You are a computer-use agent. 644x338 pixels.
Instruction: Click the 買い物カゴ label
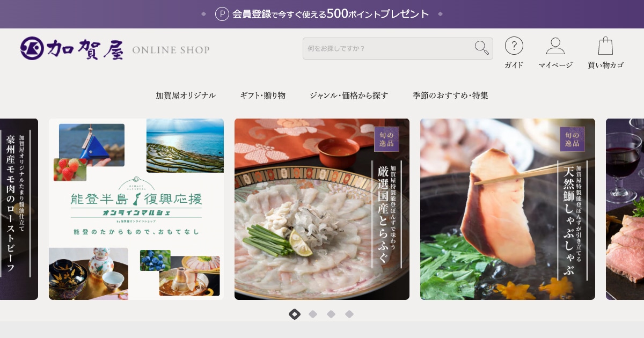[x=605, y=65]
